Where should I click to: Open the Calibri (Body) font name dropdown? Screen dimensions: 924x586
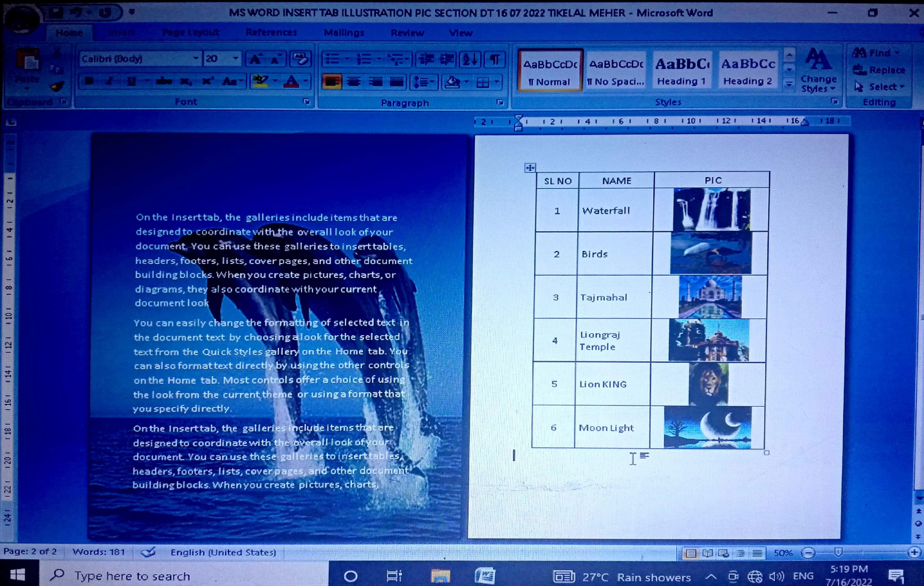coord(196,59)
